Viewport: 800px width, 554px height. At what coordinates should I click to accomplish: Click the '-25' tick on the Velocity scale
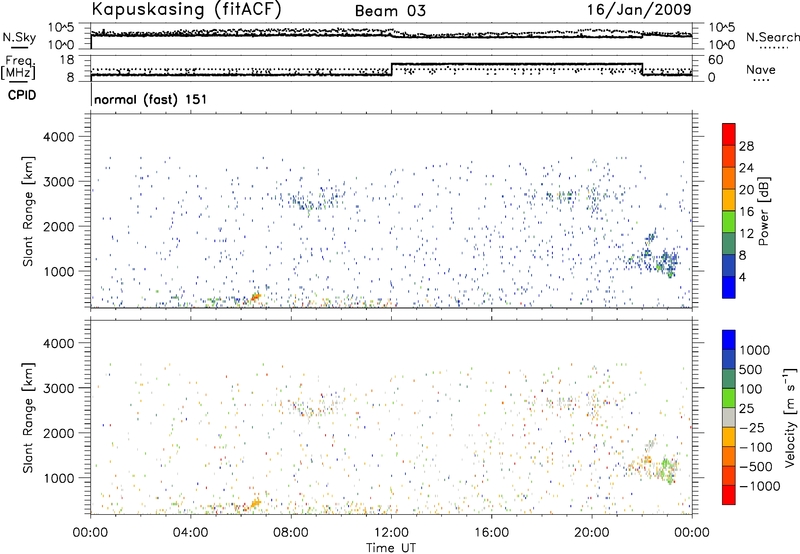point(753,428)
